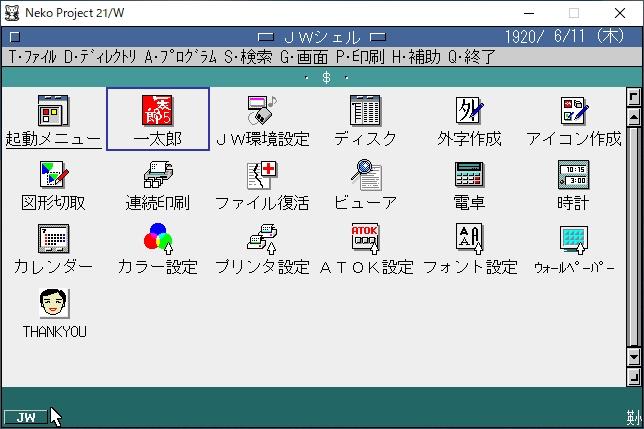Image resolution: width=644 pixels, height=429 pixels.
Task: Click the $ directory path bar
Action: [322, 77]
